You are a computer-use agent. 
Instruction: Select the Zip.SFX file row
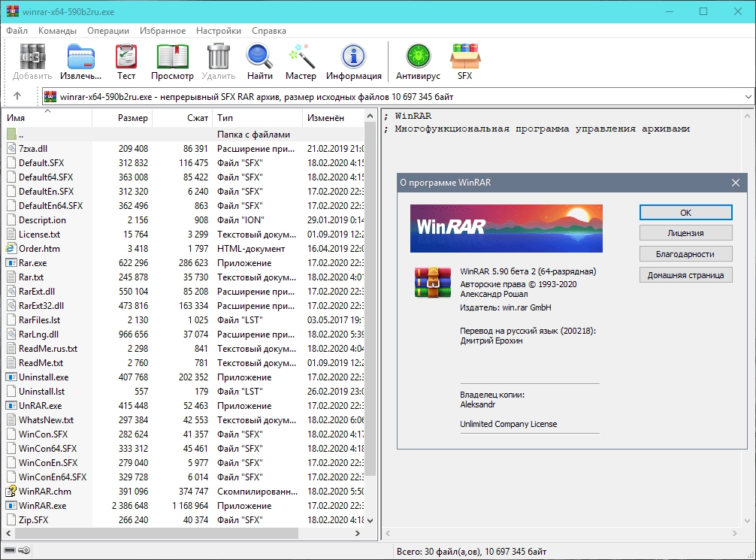coord(185,519)
